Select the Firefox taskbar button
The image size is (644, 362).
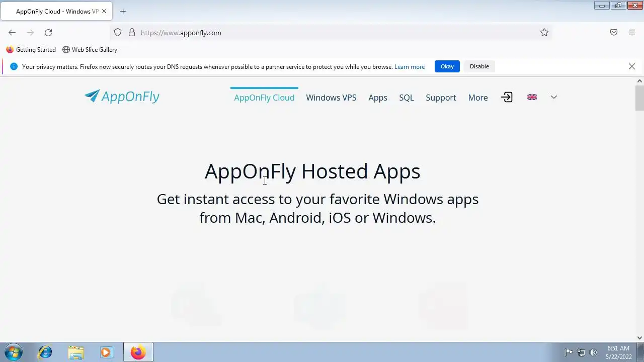(138, 352)
